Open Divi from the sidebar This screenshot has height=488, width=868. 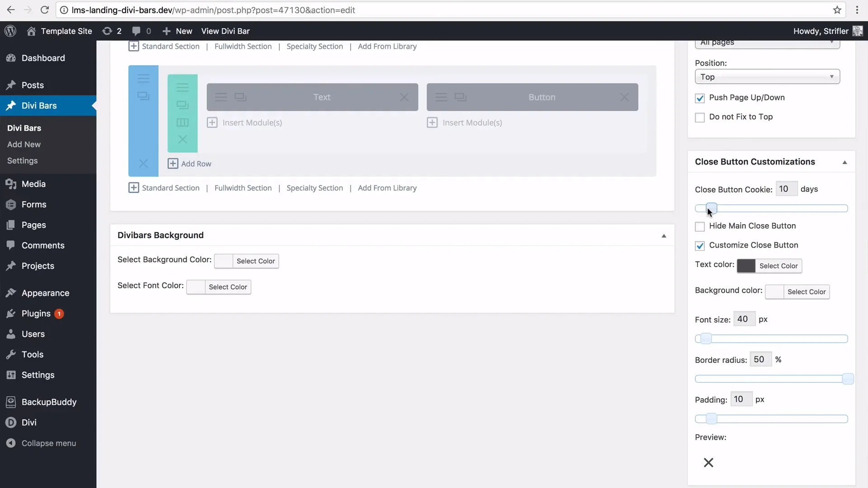click(x=28, y=422)
